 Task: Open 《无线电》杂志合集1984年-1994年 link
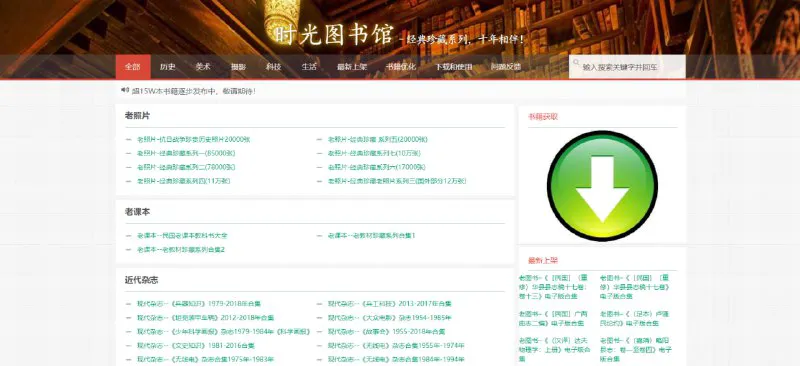click(396, 359)
